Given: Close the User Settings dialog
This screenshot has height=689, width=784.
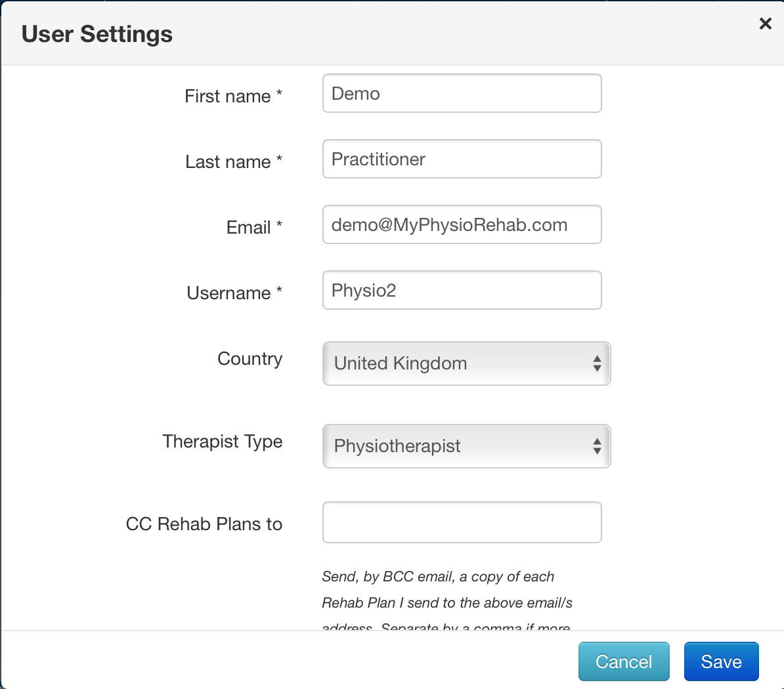Looking at the screenshot, I should 765,24.
